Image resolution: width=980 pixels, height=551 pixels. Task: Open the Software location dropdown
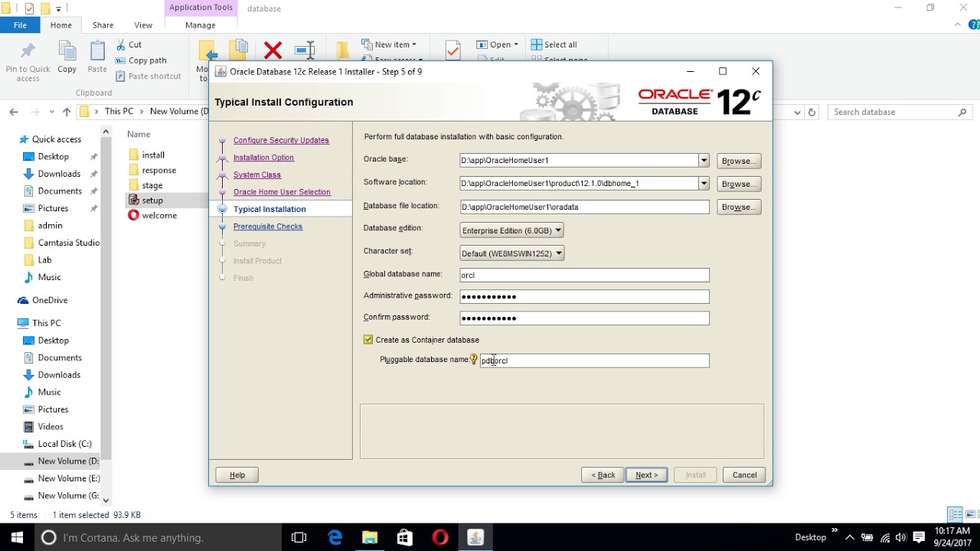point(704,184)
